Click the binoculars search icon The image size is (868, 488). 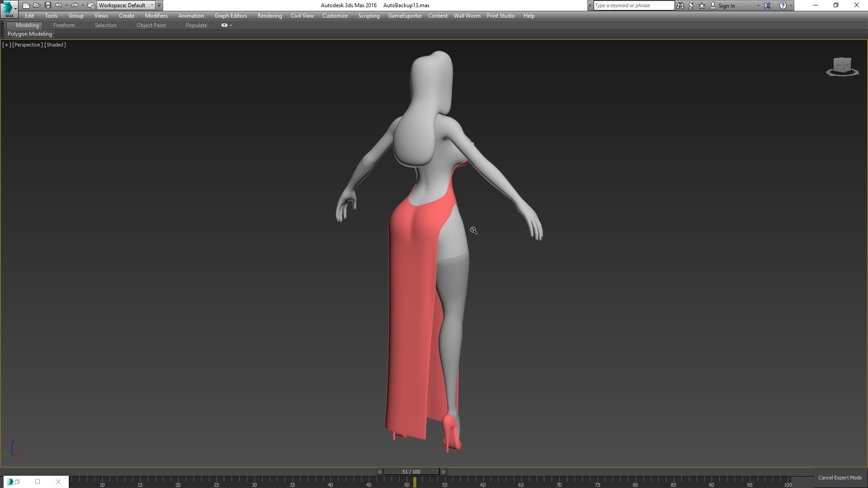pyautogui.click(x=680, y=5)
